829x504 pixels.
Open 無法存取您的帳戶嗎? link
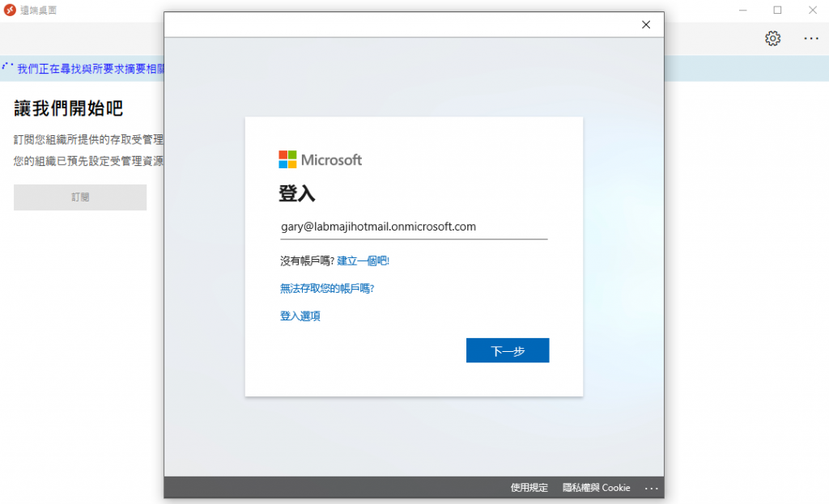point(327,289)
